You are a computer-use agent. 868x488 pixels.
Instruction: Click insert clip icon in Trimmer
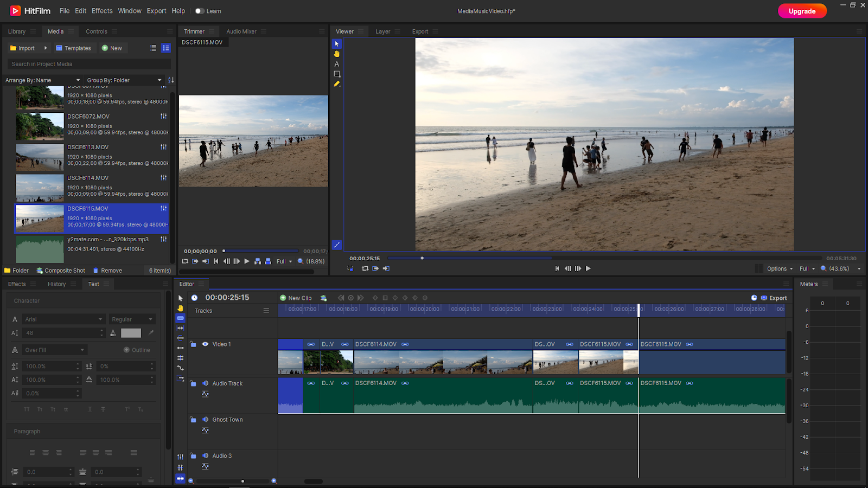point(258,261)
